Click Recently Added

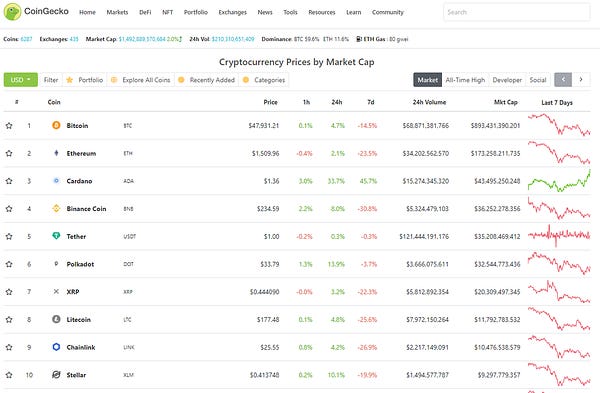(206, 80)
